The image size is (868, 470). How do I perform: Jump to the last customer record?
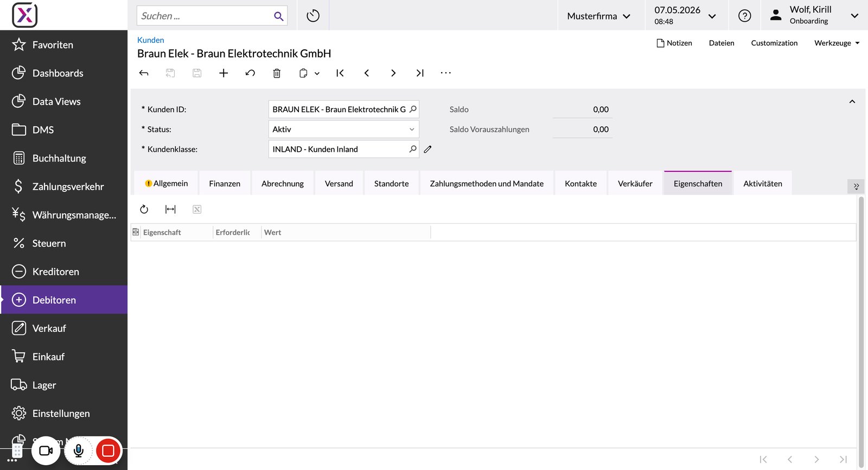coord(420,73)
